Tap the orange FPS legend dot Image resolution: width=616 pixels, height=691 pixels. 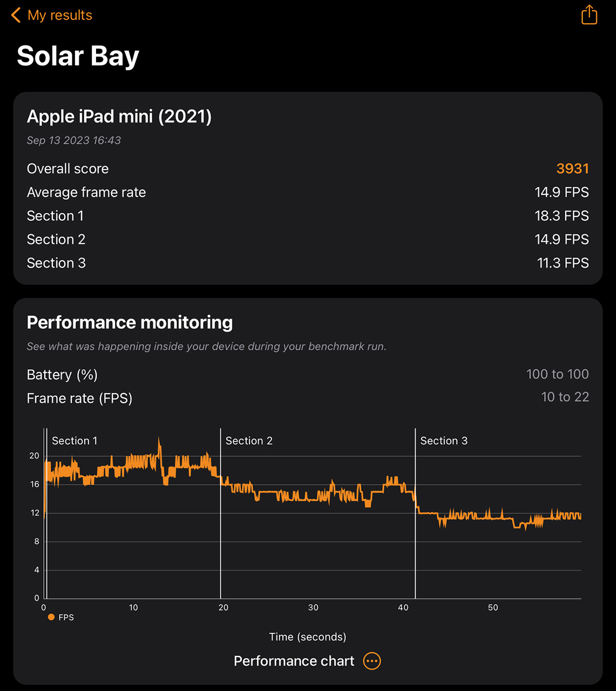click(51, 617)
